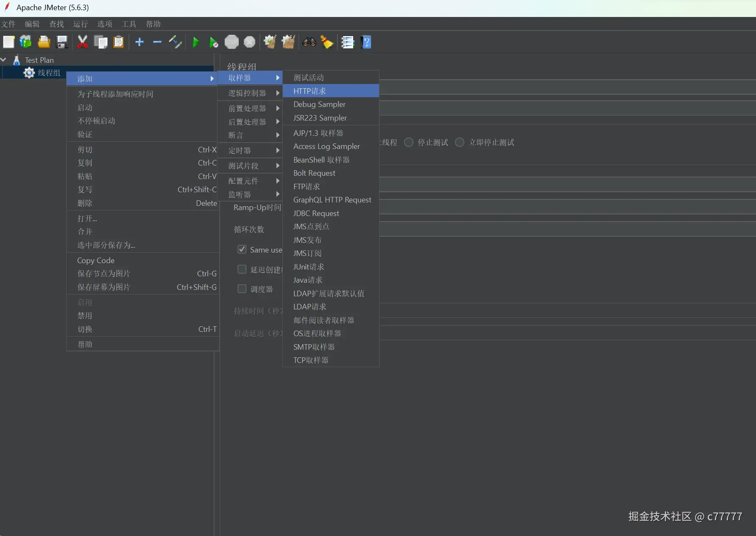Start the test with green play icon
Image resolution: width=756 pixels, height=536 pixels.
pos(196,42)
